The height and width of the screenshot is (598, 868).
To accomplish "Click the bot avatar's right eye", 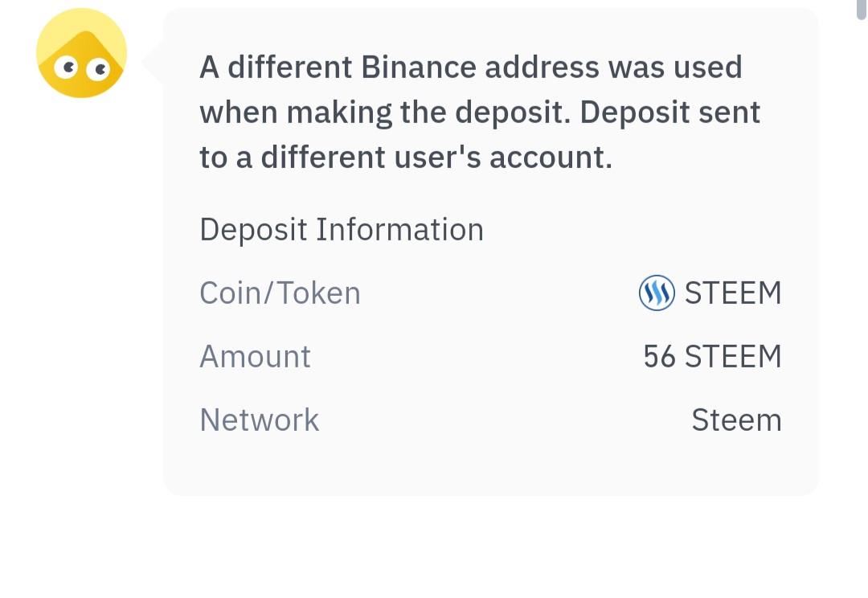I will click(x=98, y=70).
